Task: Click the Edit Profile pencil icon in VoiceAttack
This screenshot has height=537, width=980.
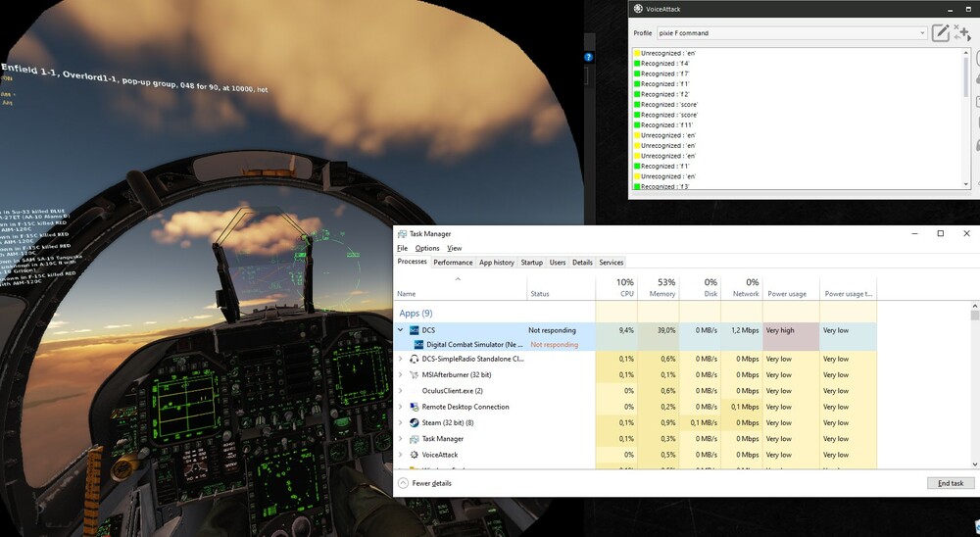Action: [x=940, y=33]
